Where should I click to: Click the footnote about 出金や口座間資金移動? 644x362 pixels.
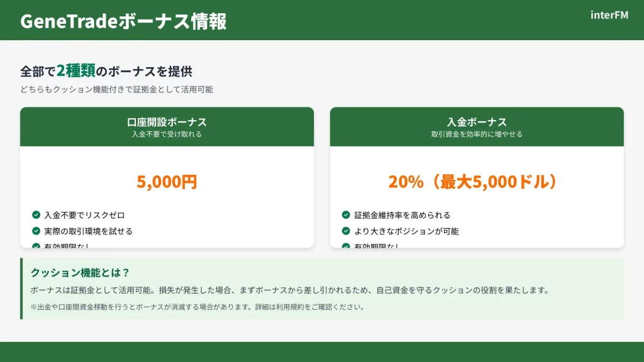197,307
